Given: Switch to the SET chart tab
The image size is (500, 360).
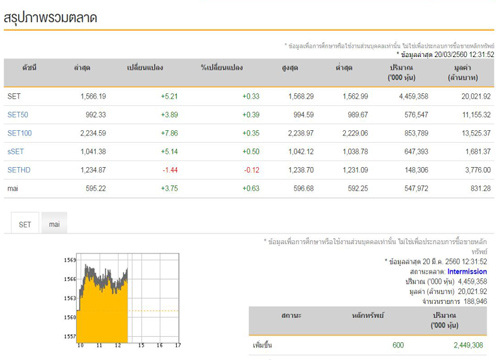Looking at the screenshot, I should [25, 224].
